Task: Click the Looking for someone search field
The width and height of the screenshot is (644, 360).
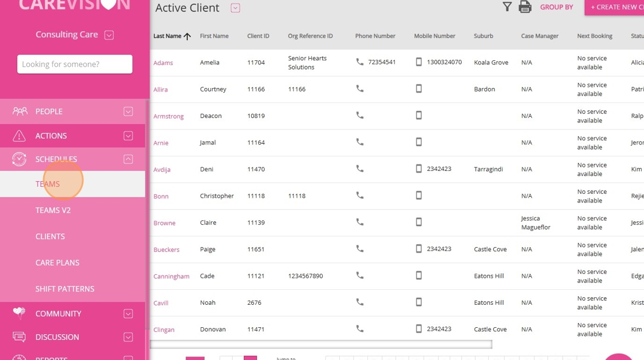Action: click(x=75, y=64)
